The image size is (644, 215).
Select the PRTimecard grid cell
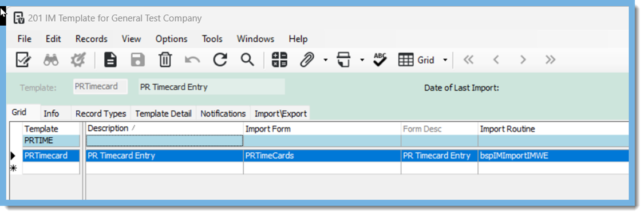click(51, 156)
